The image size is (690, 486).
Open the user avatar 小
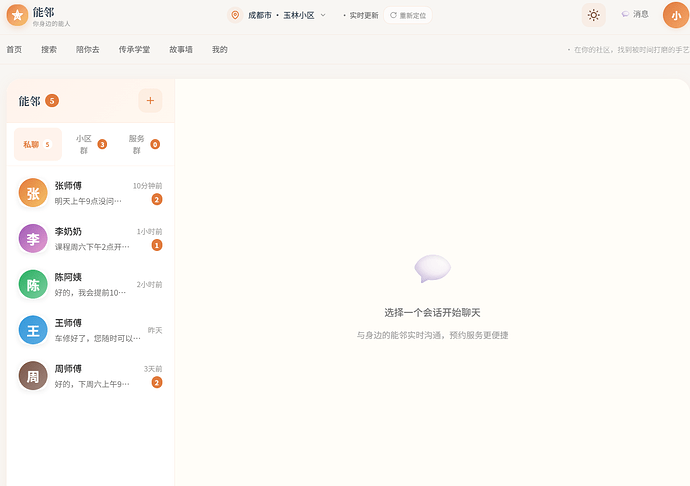(676, 15)
